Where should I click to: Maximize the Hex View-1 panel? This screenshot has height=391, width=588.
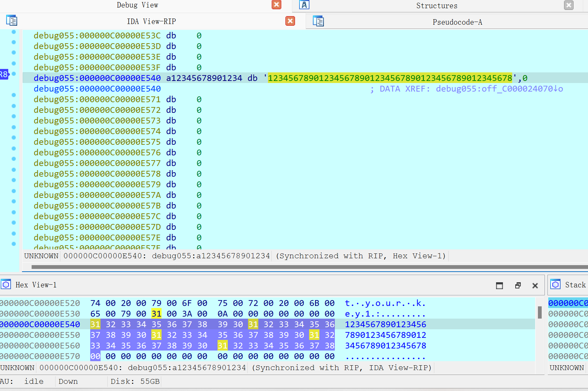[499, 286]
